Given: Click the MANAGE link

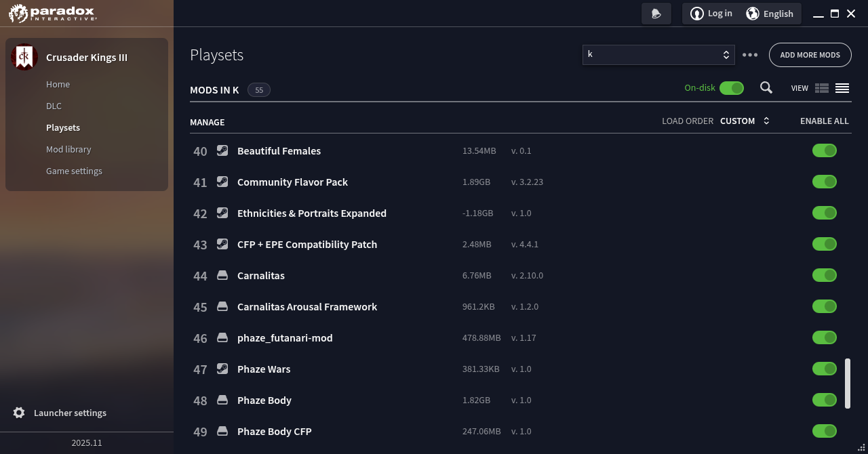Looking at the screenshot, I should pyautogui.click(x=207, y=122).
